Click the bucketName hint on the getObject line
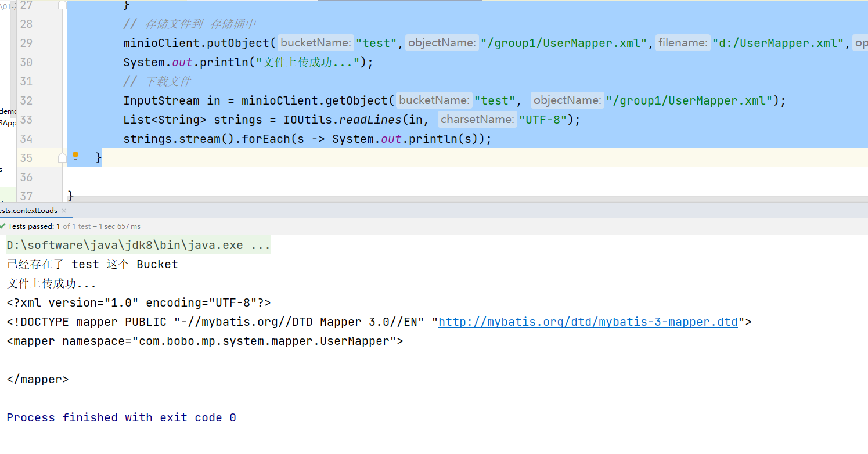The image size is (868, 454). tap(434, 100)
